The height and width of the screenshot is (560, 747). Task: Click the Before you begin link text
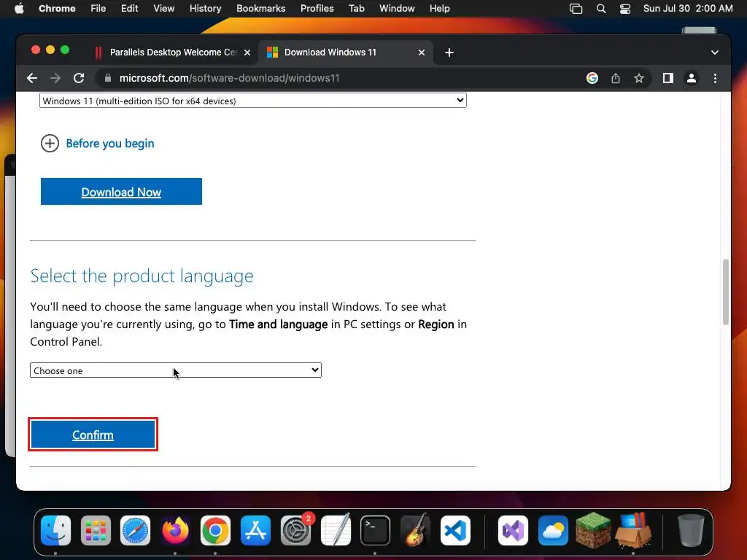(110, 144)
